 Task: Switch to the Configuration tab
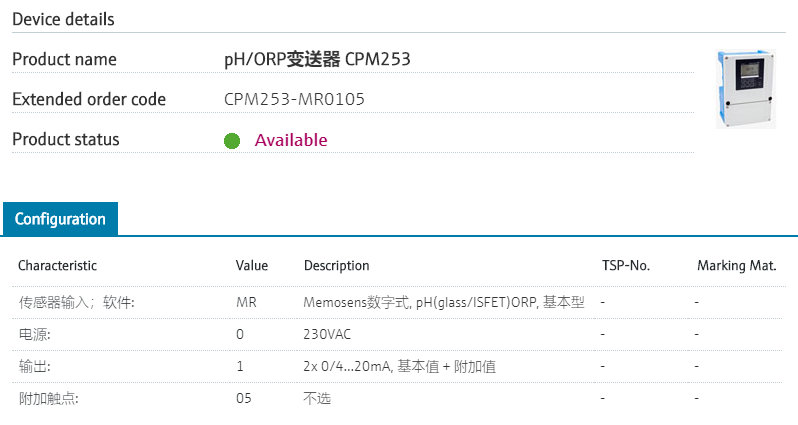60,219
